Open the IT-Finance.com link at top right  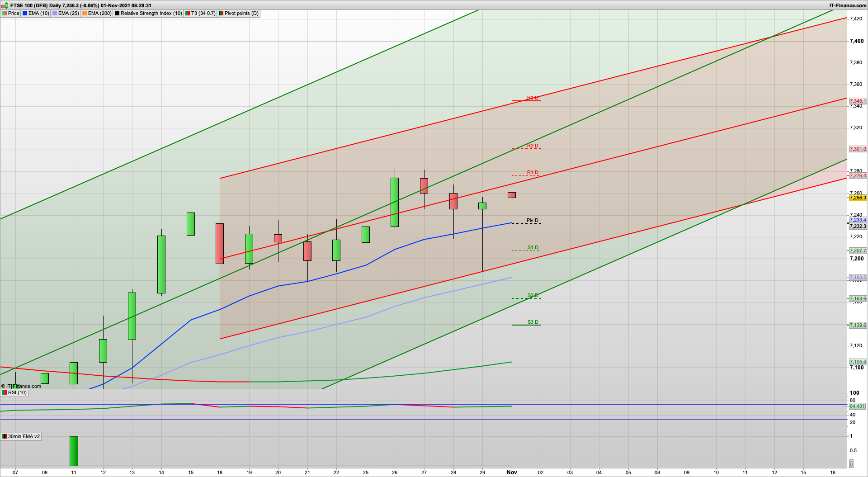pos(848,5)
